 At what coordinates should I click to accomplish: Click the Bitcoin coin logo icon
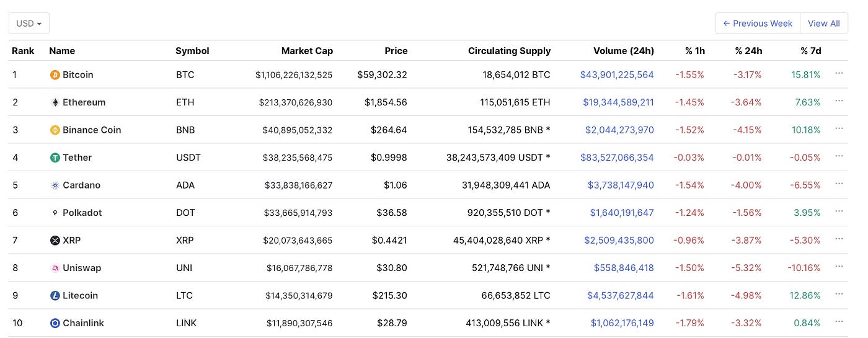pyautogui.click(x=55, y=75)
